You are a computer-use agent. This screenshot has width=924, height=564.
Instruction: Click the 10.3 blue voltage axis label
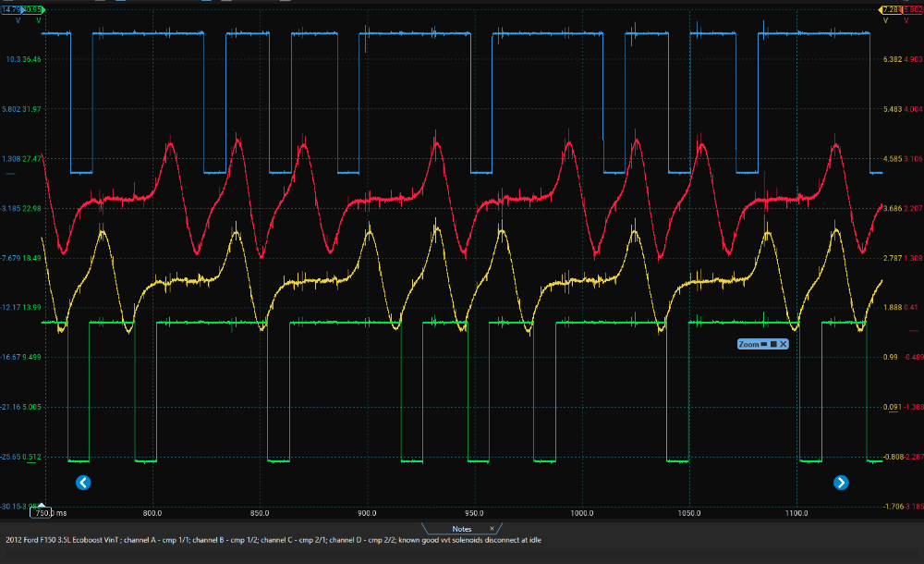pyautogui.click(x=12, y=59)
